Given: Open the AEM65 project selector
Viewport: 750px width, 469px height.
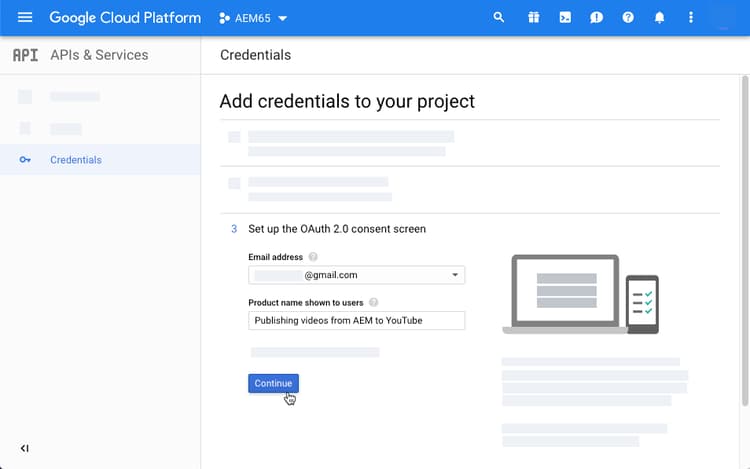Looking at the screenshot, I should (x=253, y=18).
